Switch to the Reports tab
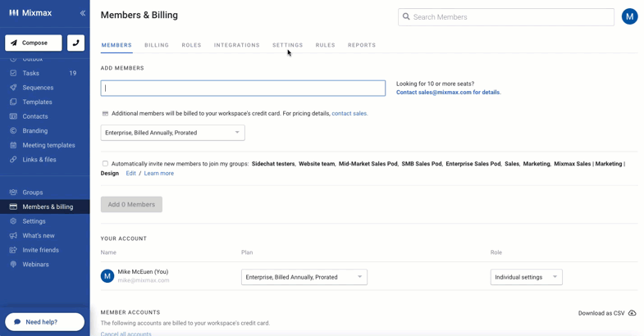The height and width of the screenshot is (336, 644). tap(362, 45)
